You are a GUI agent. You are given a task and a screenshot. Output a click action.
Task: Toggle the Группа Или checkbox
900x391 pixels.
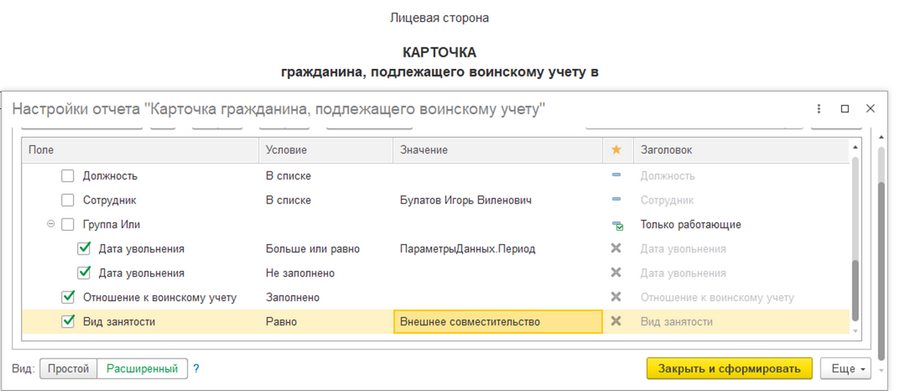coord(68,224)
